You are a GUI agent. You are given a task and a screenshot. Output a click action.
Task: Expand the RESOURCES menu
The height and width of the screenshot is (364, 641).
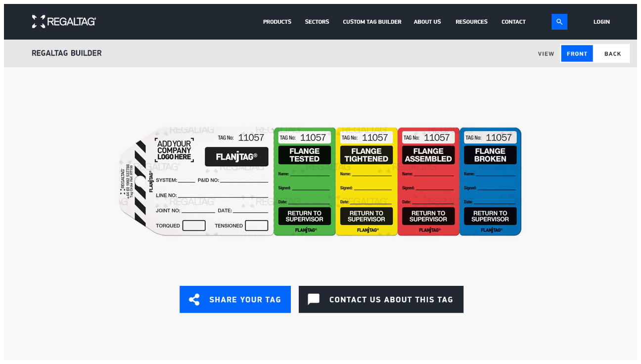(471, 21)
